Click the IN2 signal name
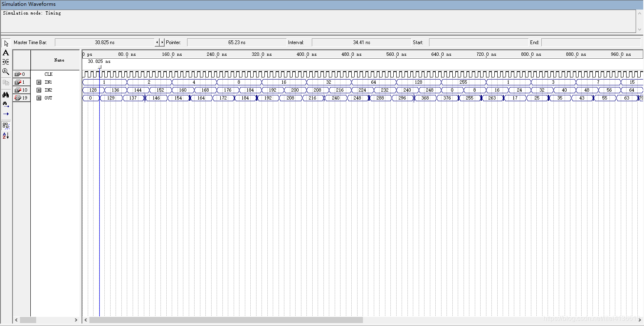This screenshot has height=326, width=644. click(x=48, y=90)
